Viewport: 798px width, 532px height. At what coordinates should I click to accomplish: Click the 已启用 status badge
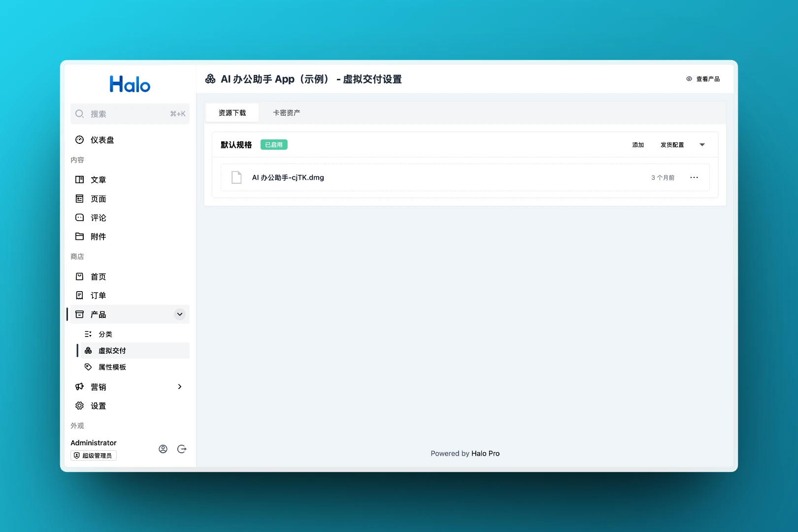click(x=274, y=145)
